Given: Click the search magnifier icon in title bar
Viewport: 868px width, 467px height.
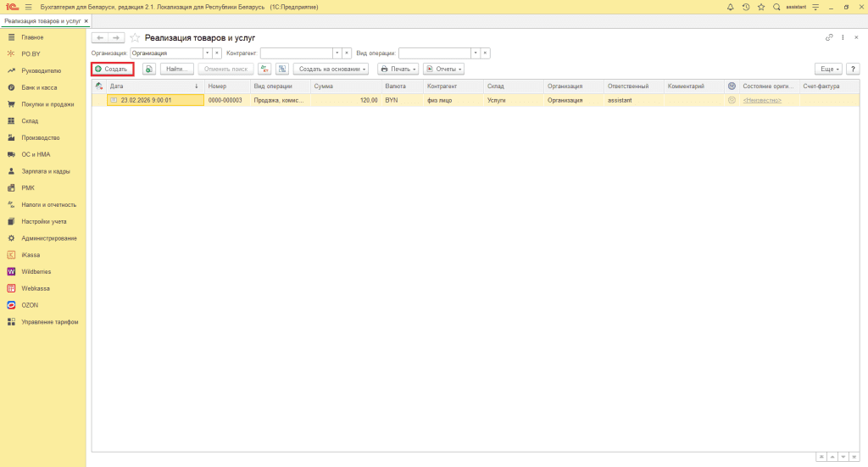Looking at the screenshot, I should pyautogui.click(x=776, y=7).
